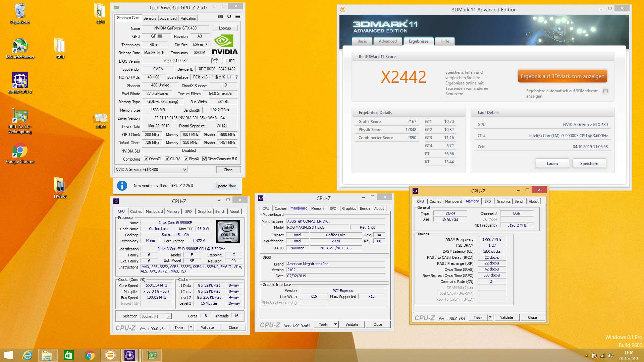The width and height of the screenshot is (644, 362).
Task: Open File Explorer from taskbar
Action: tap(47, 355)
